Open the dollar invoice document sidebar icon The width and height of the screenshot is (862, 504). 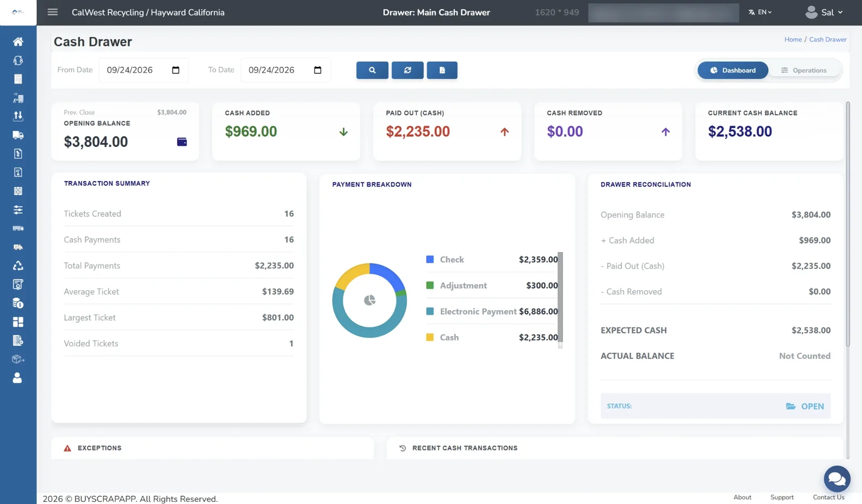tap(18, 153)
